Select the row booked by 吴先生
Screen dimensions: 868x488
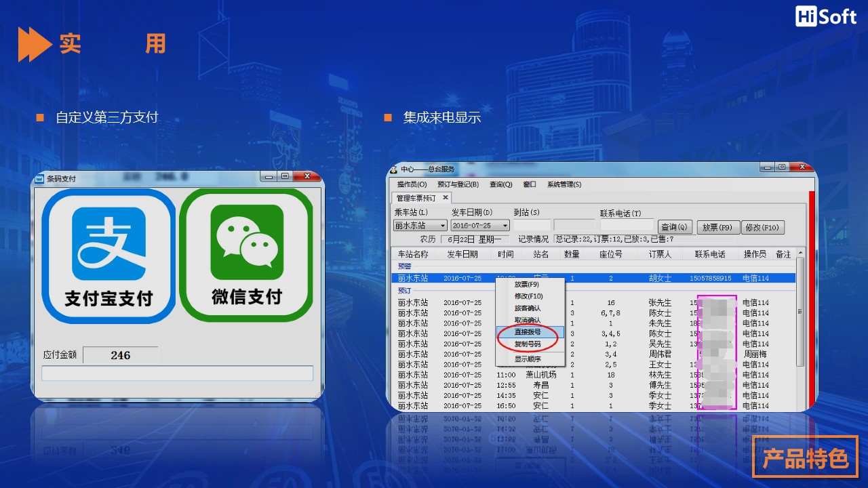pyautogui.click(x=594, y=344)
